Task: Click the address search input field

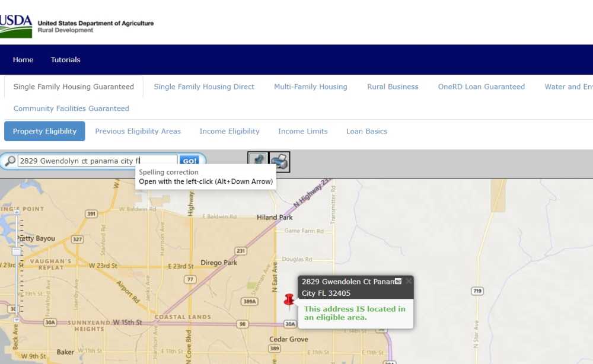Action: [x=97, y=161]
